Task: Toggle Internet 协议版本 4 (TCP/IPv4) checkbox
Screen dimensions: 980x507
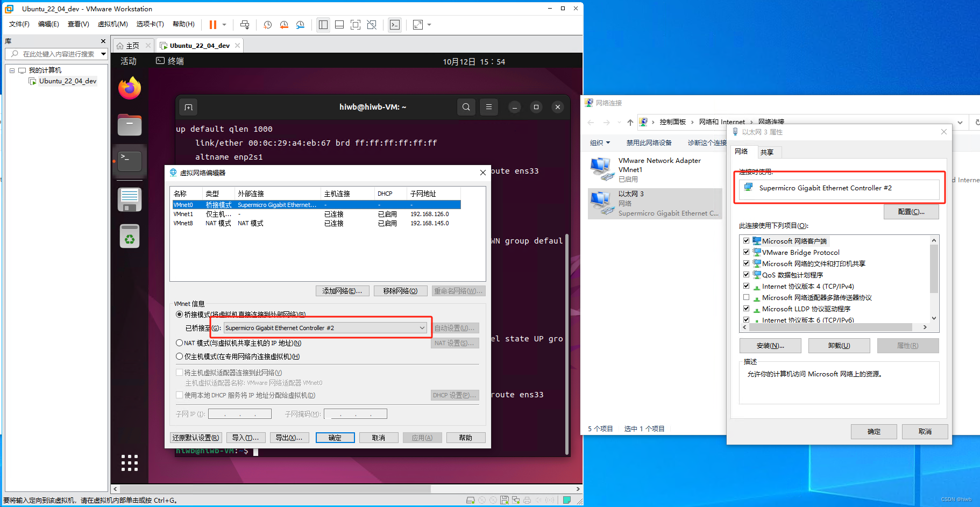Action: (x=747, y=286)
